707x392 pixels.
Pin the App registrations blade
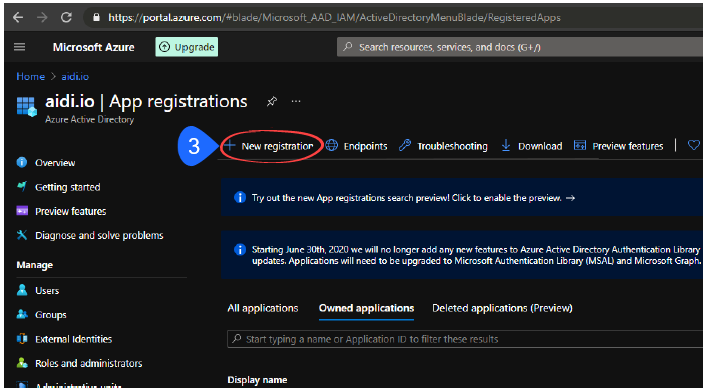pyautogui.click(x=271, y=101)
